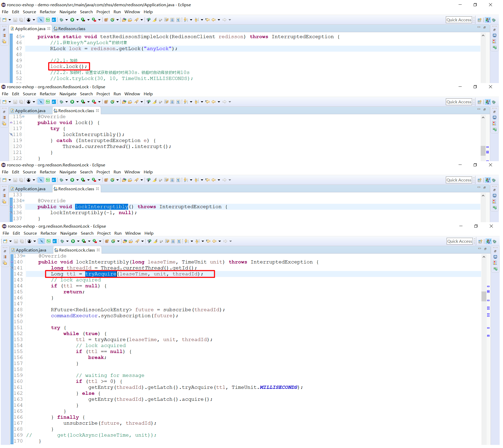Open Source menu in lockInterruptibly(-1, null) window
Image resolution: width=503 pixels, height=448 pixels.
point(29,172)
